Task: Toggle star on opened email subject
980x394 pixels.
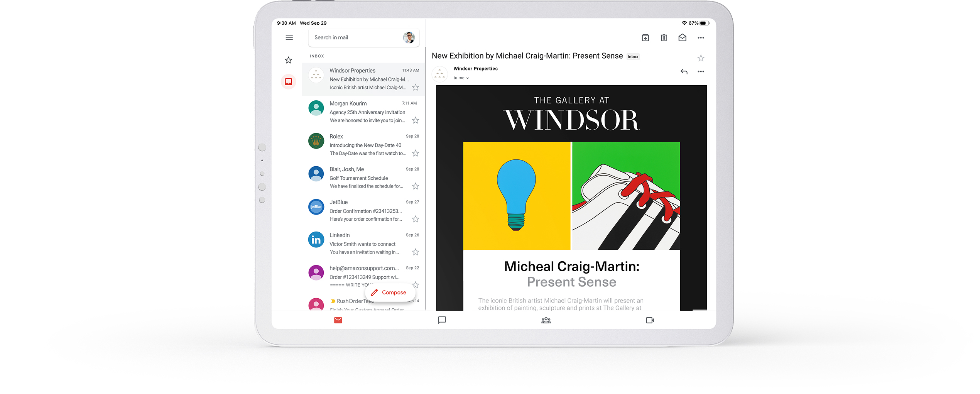Action: coord(701,58)
